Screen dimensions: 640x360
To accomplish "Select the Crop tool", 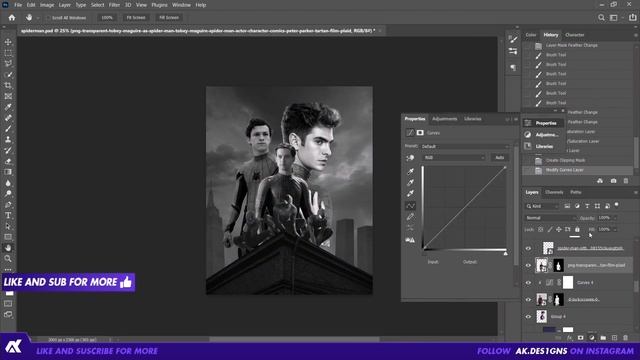I will [x=8, y=85].
